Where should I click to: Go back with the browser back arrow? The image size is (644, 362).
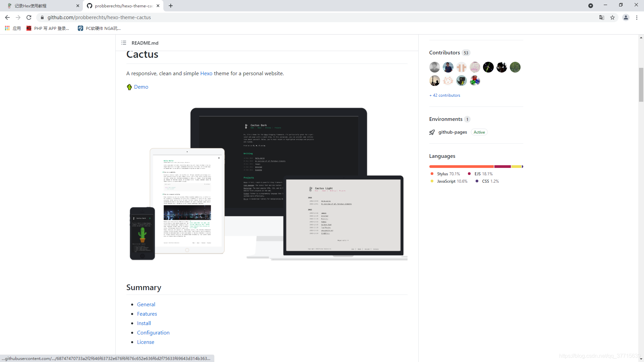tap(7, 17)
